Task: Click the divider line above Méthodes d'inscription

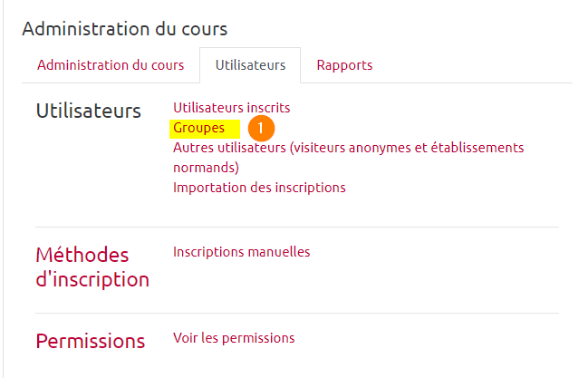Action: pos(297,227)
